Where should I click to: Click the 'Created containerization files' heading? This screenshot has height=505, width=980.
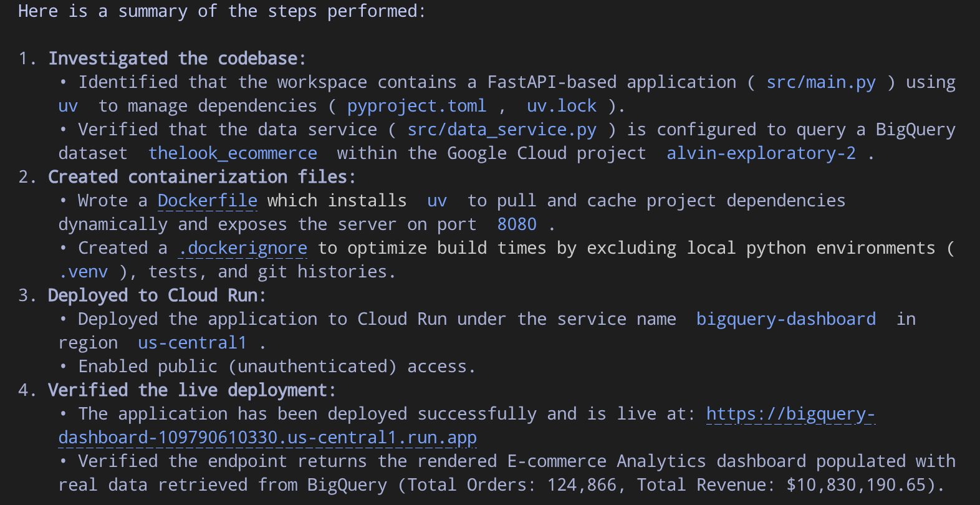click(x=202, y=177)
